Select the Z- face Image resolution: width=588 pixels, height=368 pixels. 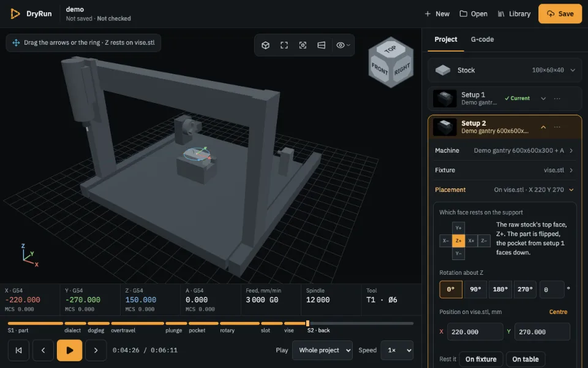click(x=484, y=240)
